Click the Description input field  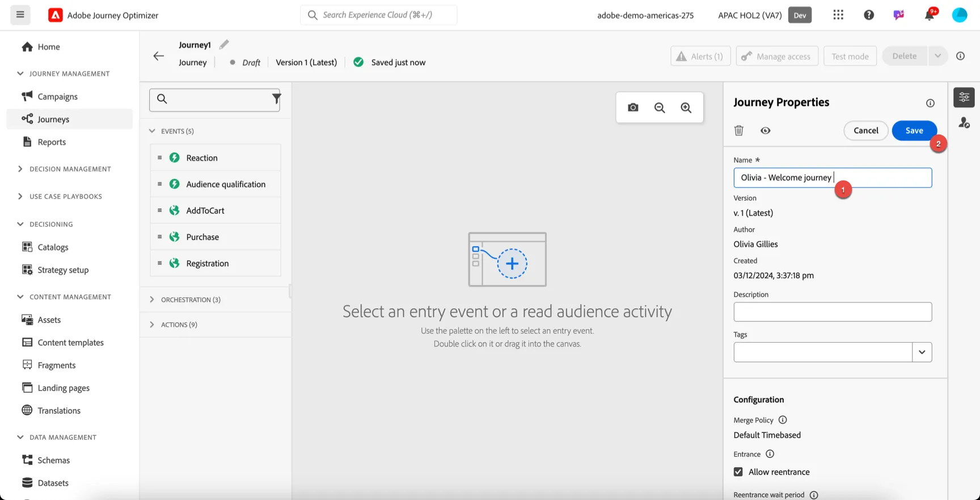point(833,312)
